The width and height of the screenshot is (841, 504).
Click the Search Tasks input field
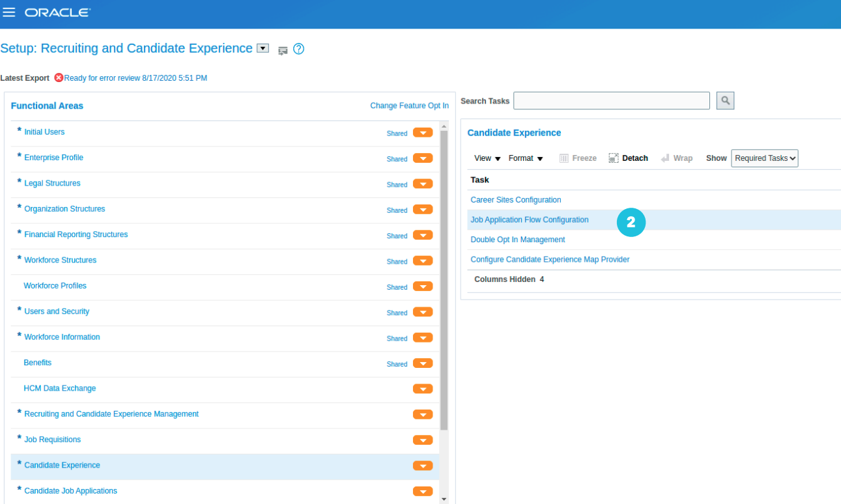pyautogui.click(x=612, y=101)
